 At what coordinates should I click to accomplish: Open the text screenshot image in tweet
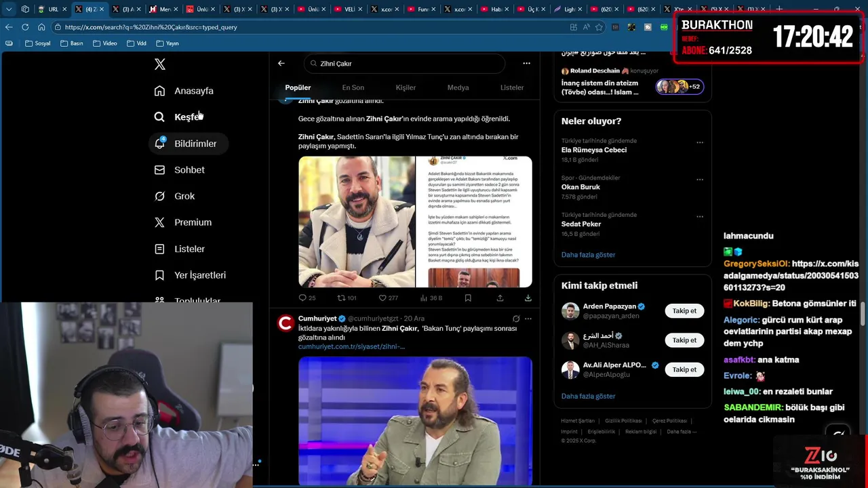point(474,222)
